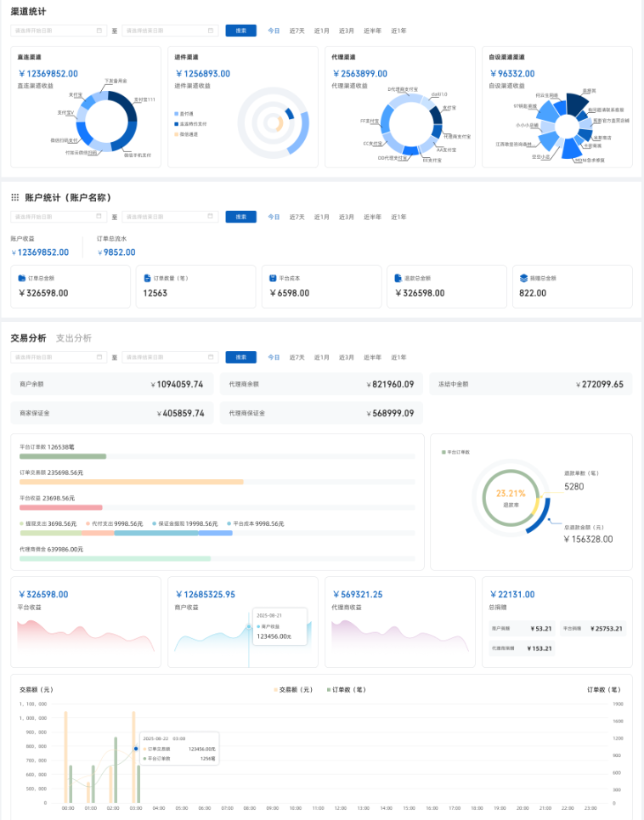Toggle 交易额（元）legend in bottom chart
This screenshot has width=644, height=820.
(x=293, y=689)
